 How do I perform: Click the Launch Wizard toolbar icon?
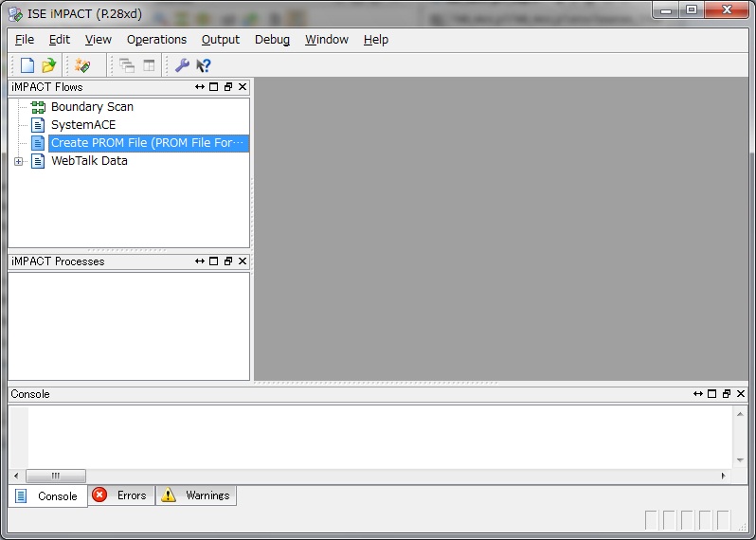(x=82, y=65)
